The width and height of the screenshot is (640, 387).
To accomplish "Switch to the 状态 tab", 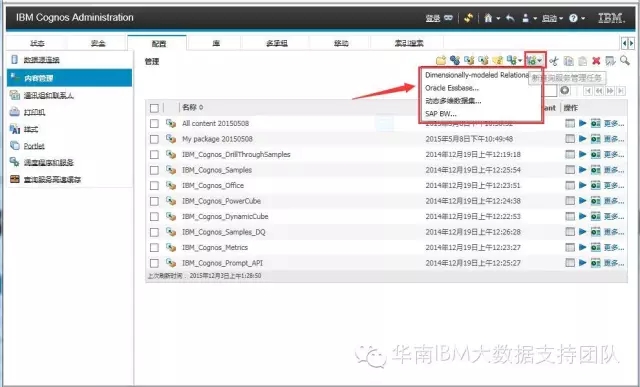I will (37, 43).
